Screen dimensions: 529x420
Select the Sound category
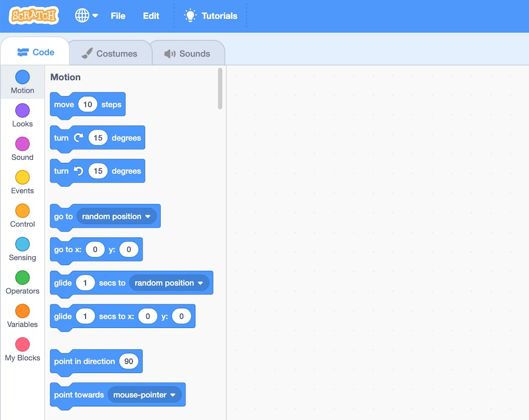tap(22, 144)
